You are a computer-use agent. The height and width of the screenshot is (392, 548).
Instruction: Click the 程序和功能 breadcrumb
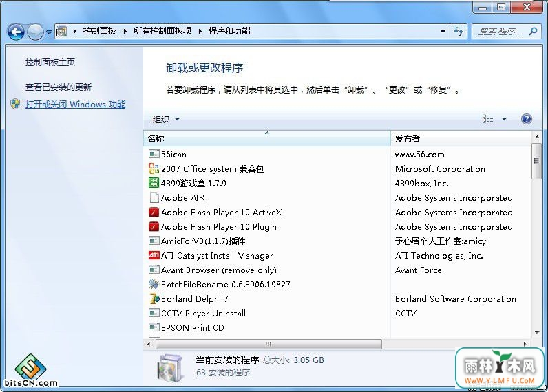229,31
